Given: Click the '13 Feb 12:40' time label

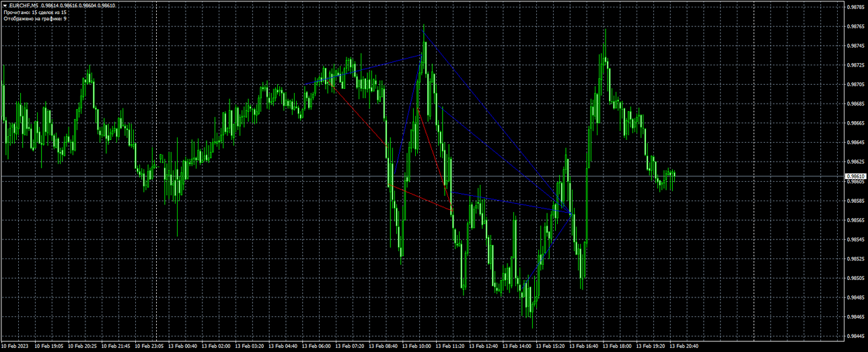Looking at the screenshot, I should 483,346.
